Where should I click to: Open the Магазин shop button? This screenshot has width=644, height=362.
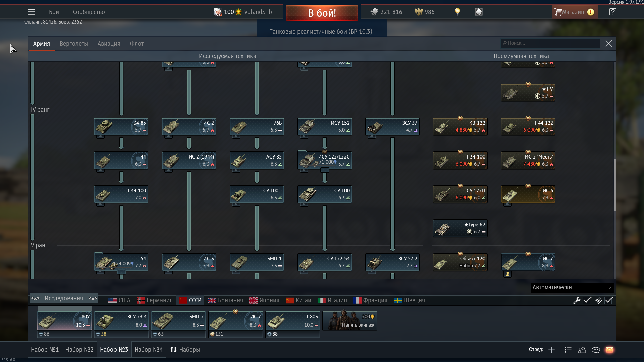[575, 12]
